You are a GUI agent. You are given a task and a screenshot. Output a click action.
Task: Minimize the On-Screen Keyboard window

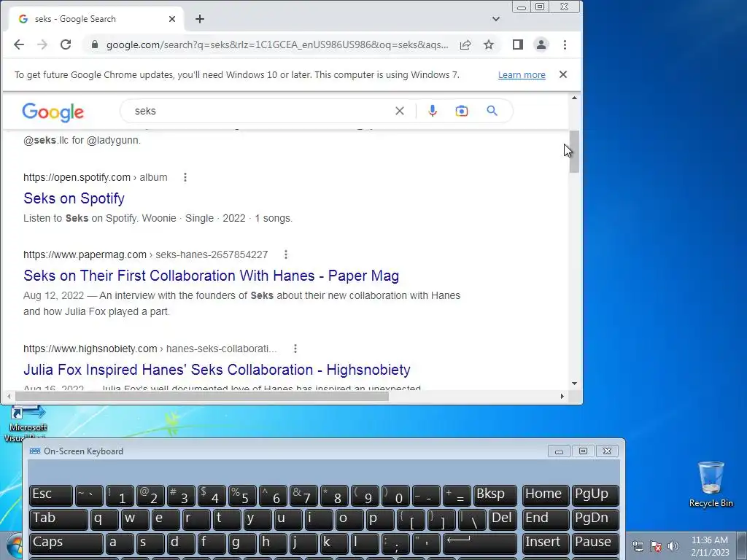(559, 451)
